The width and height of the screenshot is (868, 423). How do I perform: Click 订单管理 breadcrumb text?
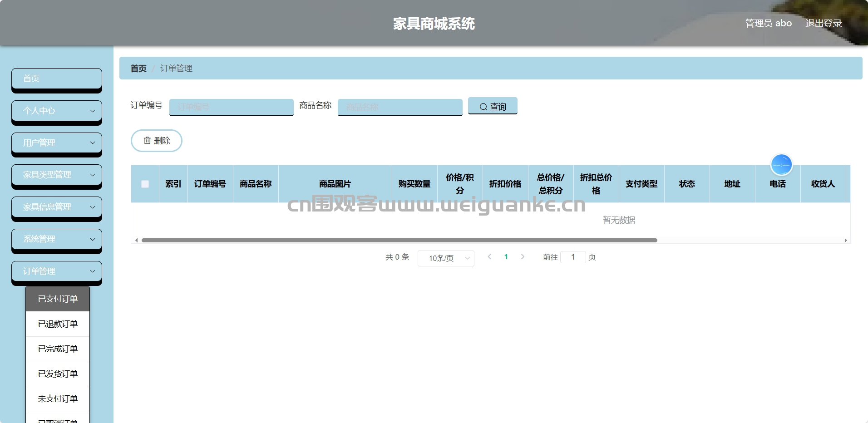coord(176,69)
